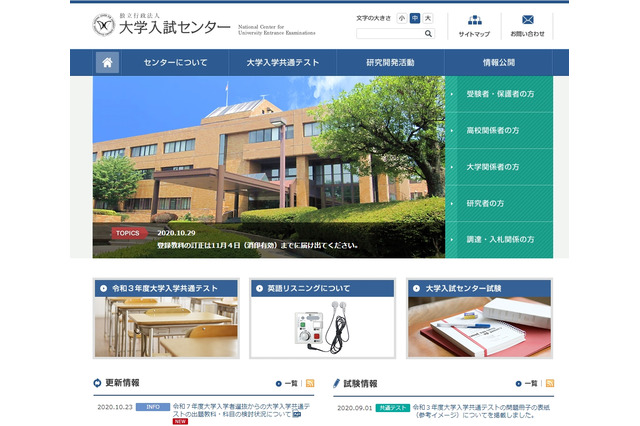
Task: Open 令和3年度 問題冊子の表紙 news item
Action: click(x=481, y=411)
